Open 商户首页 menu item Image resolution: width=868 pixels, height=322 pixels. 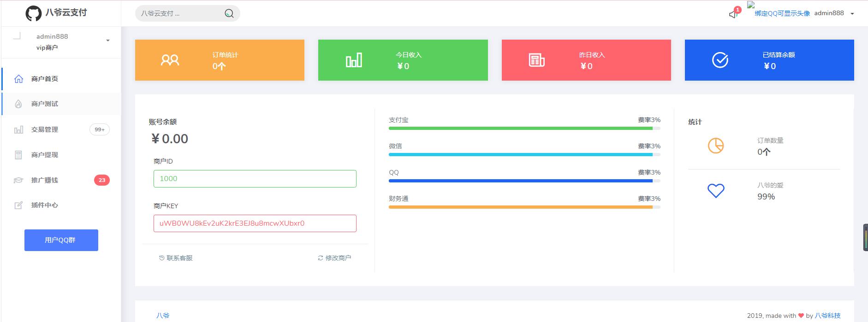click(61, 79)
